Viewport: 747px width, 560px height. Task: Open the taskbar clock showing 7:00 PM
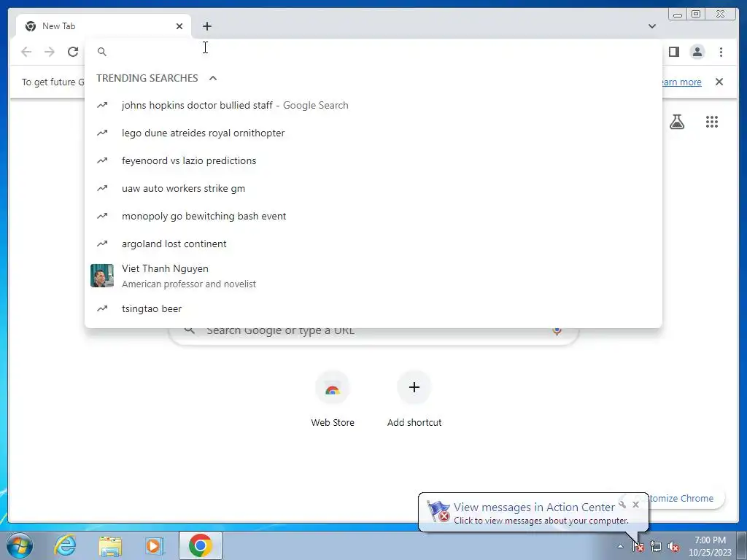click(710, 546)
